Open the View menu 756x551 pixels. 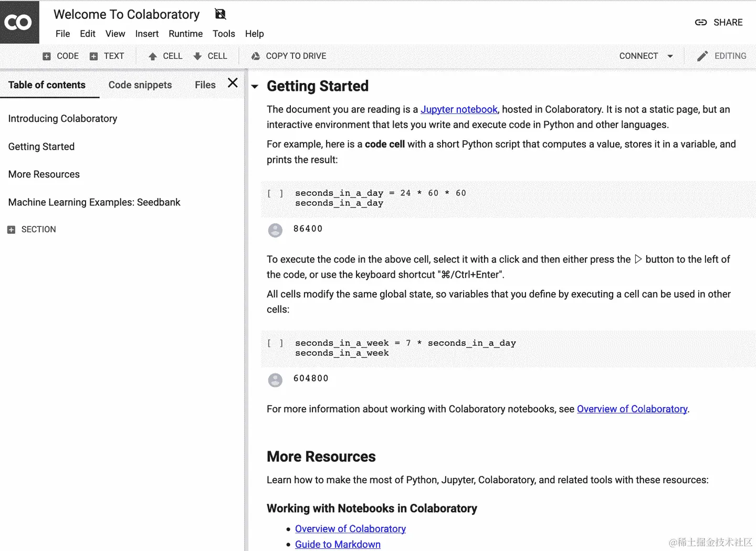115,34
